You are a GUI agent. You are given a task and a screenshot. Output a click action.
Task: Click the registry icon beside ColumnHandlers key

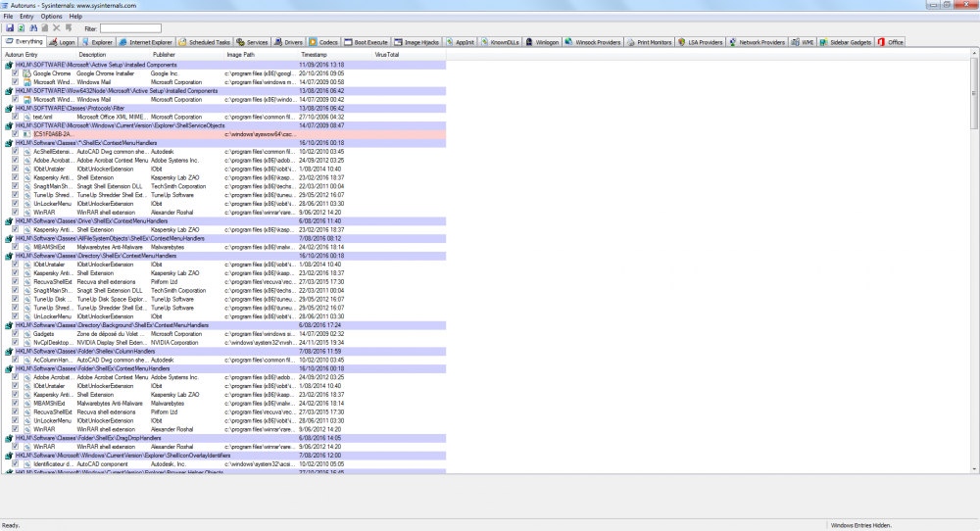(9, 351)
